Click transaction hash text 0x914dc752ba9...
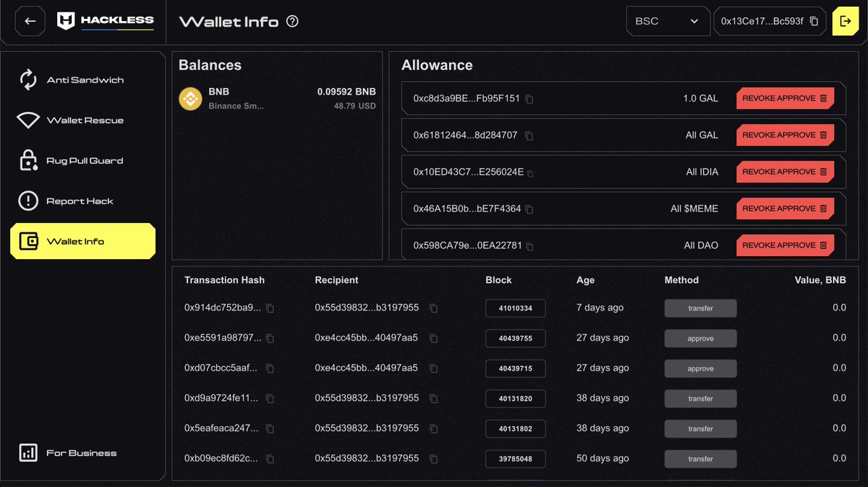Image resolution: width=868 pixels, height=487 pixels. pyautogui.click(x=222, y=308)
